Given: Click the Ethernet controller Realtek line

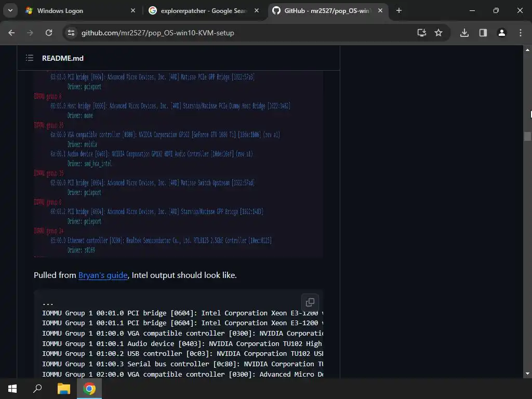Looking at the screenshot, I should point(161,241).
